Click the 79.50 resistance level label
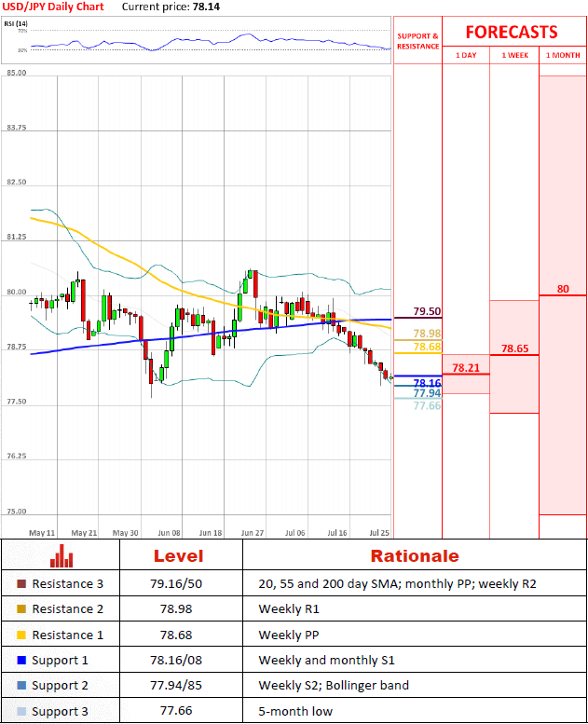This screenshot has height=724, width=588. coord(427,311)
